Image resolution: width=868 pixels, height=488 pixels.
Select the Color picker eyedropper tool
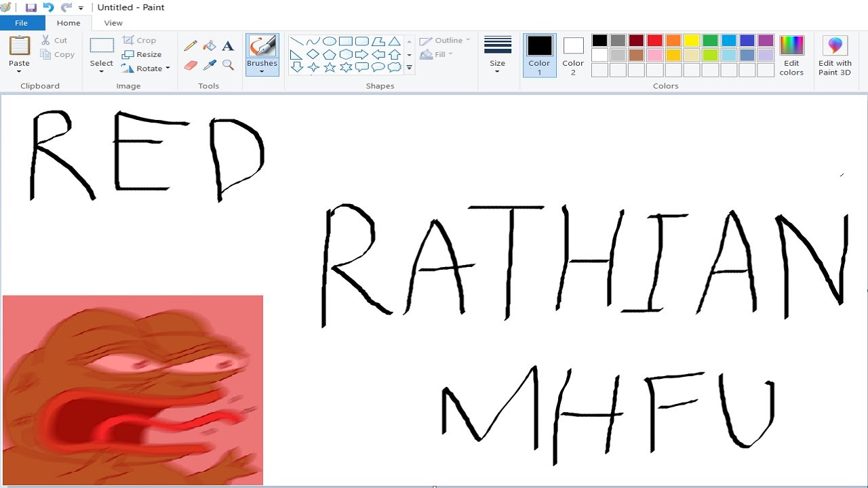coord(210,65)
